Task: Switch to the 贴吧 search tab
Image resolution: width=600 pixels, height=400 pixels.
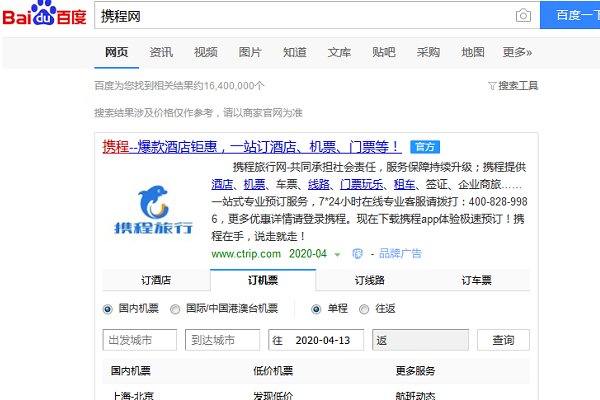Action: click(383, 52)
